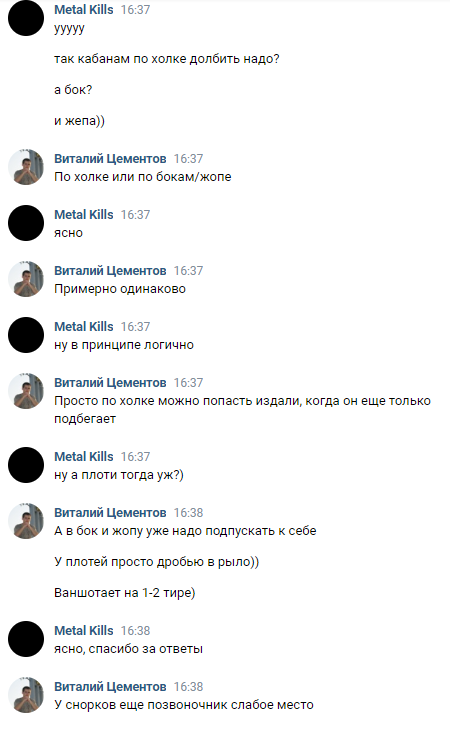Open Виталий's photo beside "А в бок и жопу"
This screenshot has width=450, height=729.
click(26, 521)
